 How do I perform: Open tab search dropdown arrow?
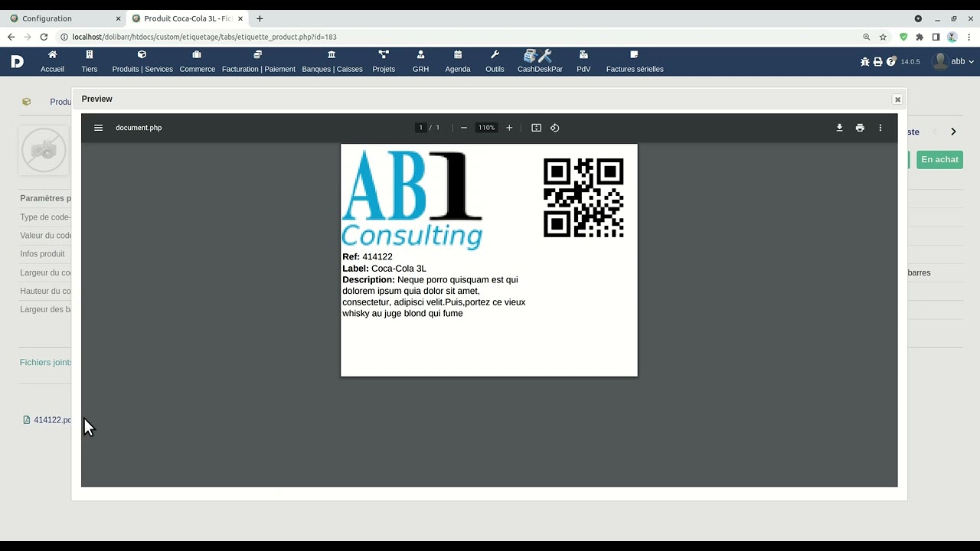coord(918,18)
